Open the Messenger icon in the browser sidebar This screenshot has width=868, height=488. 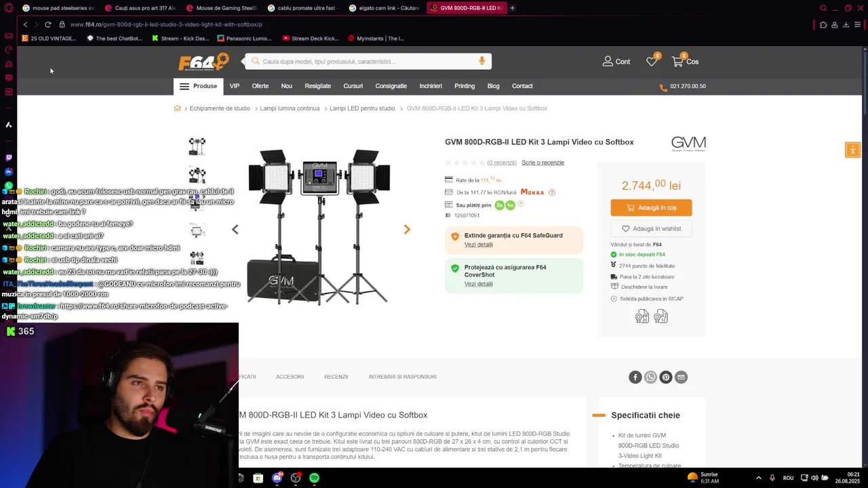click(x=9, y=172)
